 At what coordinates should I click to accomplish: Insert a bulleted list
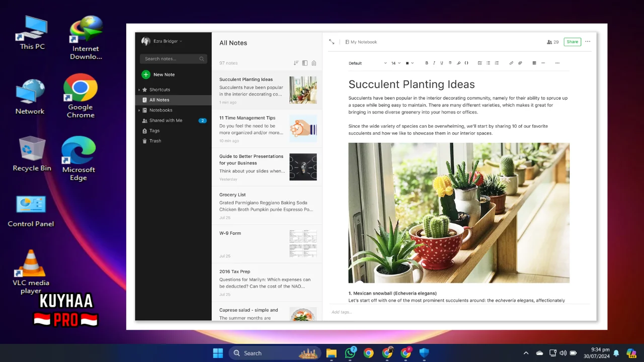point(488,63)
